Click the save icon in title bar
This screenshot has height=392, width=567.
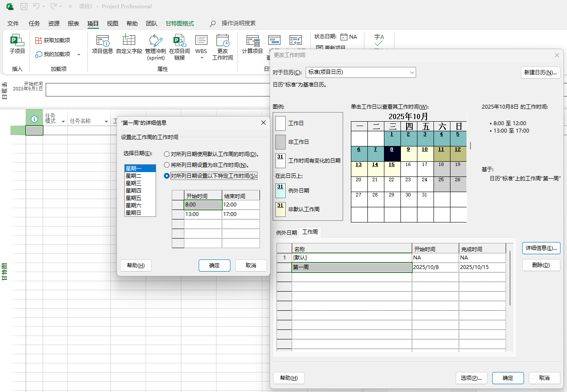click(24, 7)
